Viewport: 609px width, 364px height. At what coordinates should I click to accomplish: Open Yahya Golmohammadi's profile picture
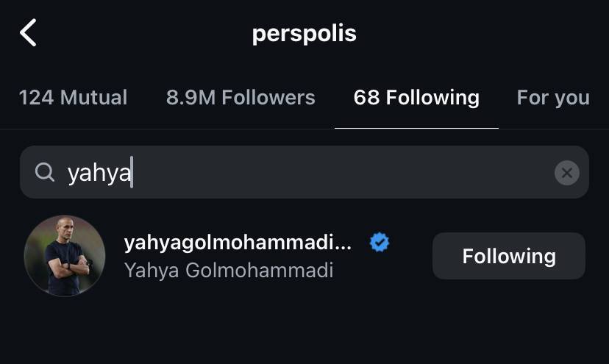tap(65, 255)
